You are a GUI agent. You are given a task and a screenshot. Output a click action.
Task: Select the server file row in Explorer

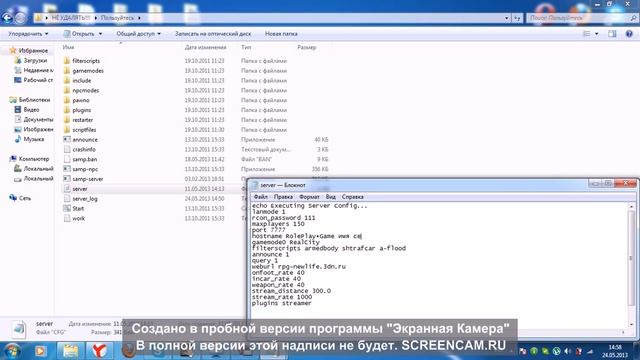(x=153, y=189)
